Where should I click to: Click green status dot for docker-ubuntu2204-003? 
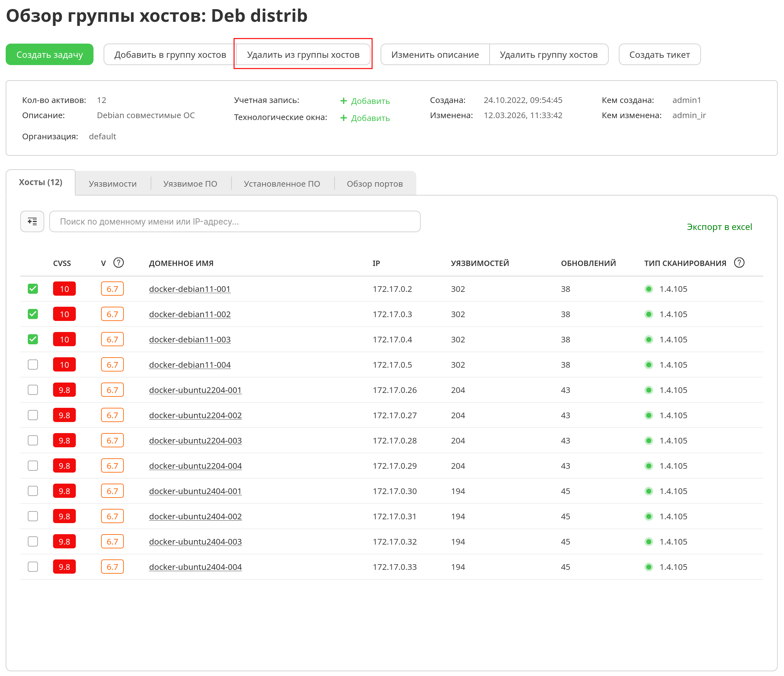coord(648,441)
